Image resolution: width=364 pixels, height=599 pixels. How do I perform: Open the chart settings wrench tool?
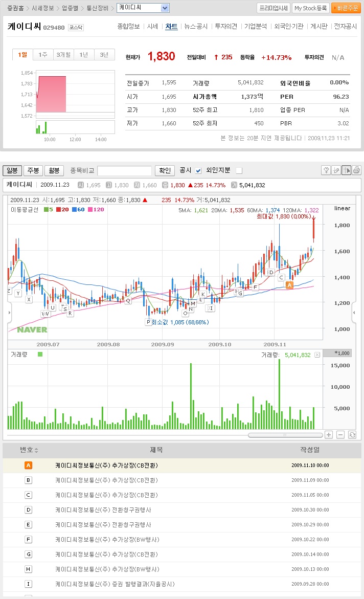click(x=326, y=170)
